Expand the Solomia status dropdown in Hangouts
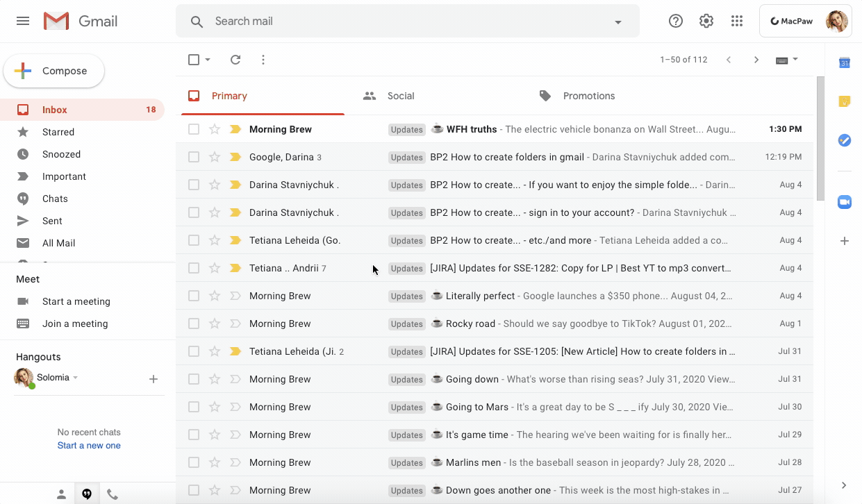This screenshot has height=504, width=862. pos(76,377)
